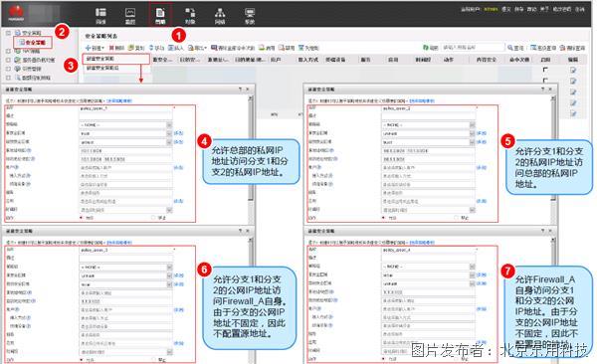This screenshot has height=364, width=597.
Task: Open the 系统 system icon in top navigation
Action: [x=250, y=16]
